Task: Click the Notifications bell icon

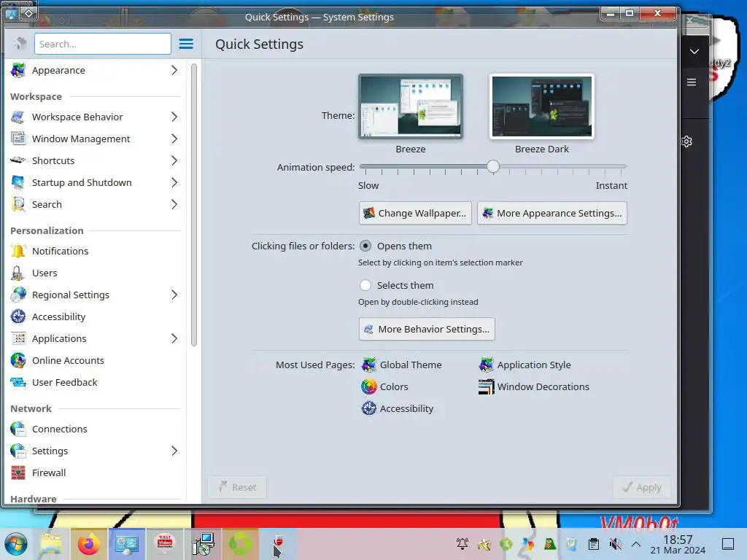Action: 18,252
